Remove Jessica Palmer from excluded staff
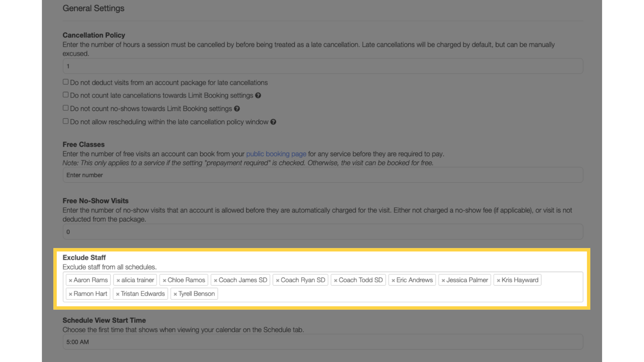This screenshot has height=362, width=644. tap(443, 280)
